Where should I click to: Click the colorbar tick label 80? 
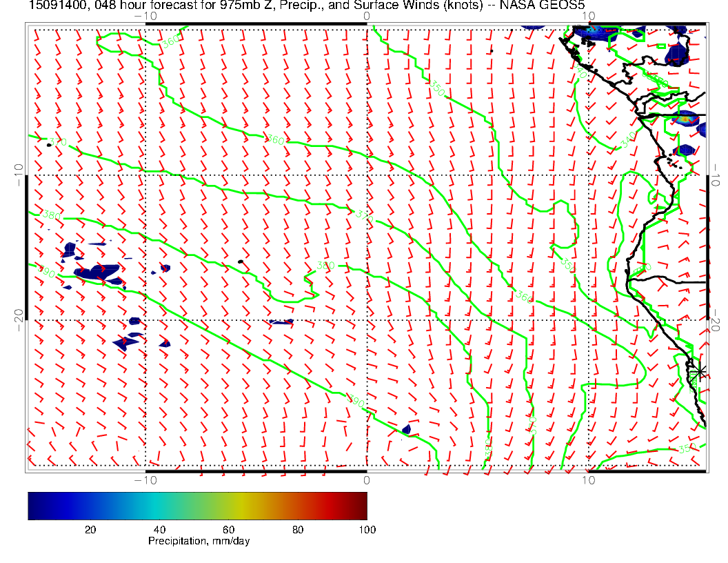pos(298,529)
